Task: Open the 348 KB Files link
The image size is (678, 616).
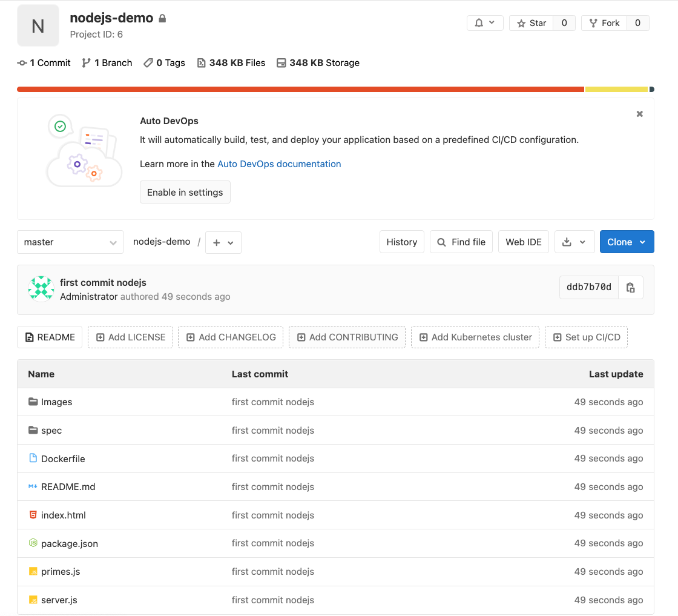Action: tap(231, 63)
